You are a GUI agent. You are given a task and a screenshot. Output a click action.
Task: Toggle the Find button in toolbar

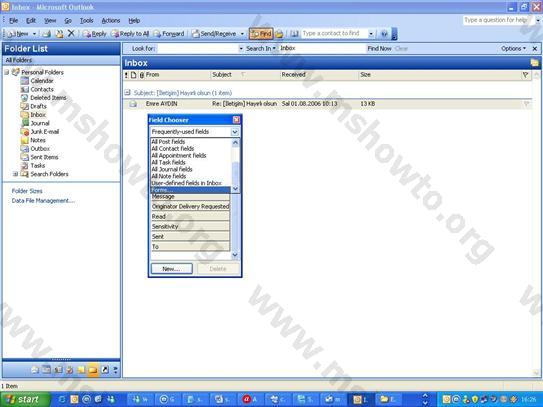261,34
